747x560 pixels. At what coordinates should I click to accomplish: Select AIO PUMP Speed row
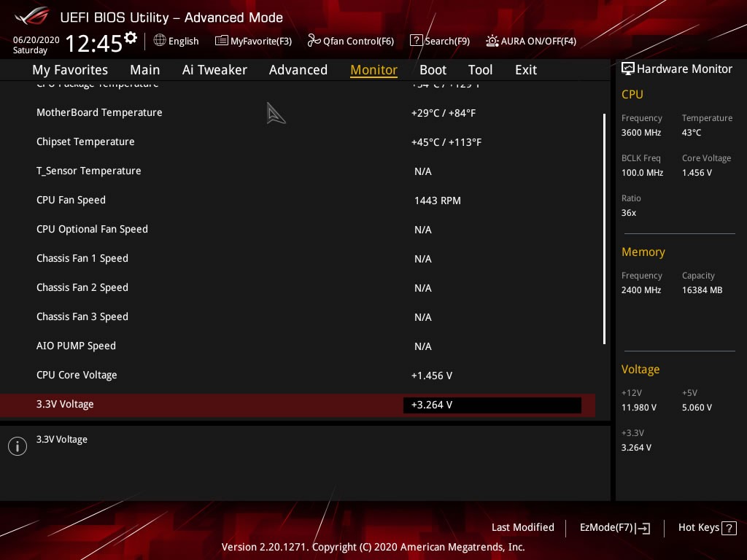pyautogui.click(x=298, y=346)
